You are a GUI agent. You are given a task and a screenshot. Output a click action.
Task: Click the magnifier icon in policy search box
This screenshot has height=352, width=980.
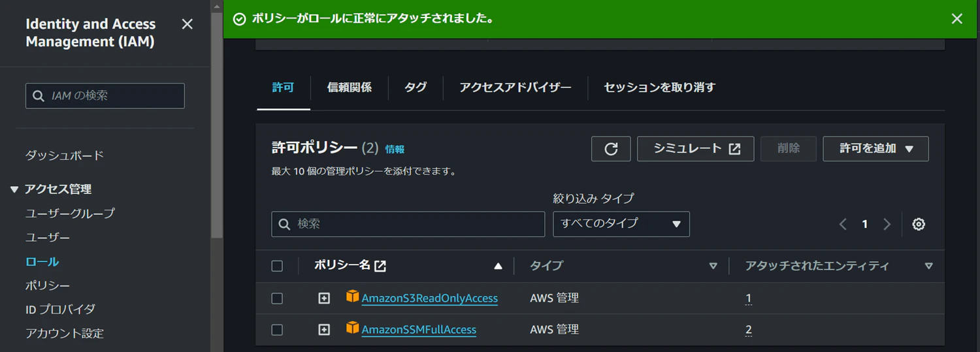pyautogui.click(x=284, y=224)
